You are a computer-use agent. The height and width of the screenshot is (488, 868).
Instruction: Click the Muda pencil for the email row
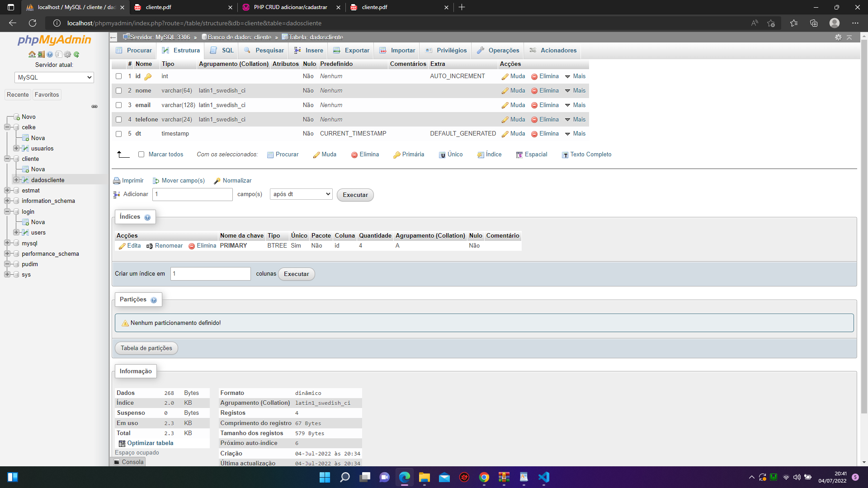(505, 105)
